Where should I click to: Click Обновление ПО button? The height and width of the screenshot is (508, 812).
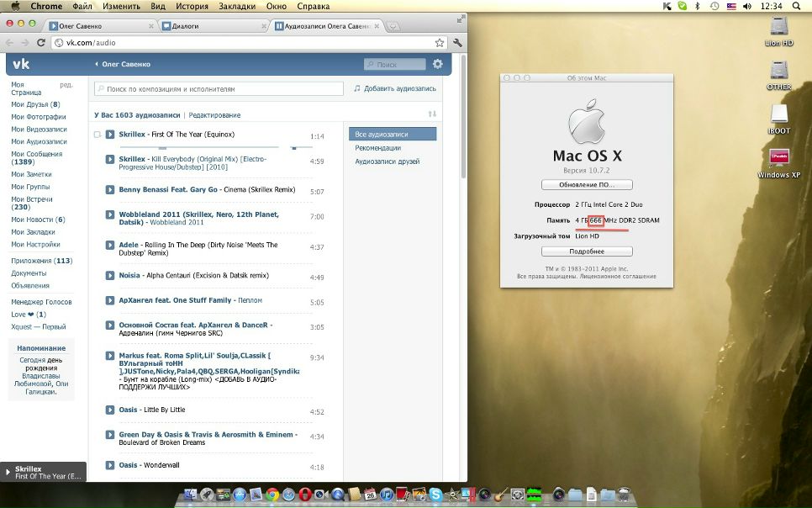click(587, 184)
